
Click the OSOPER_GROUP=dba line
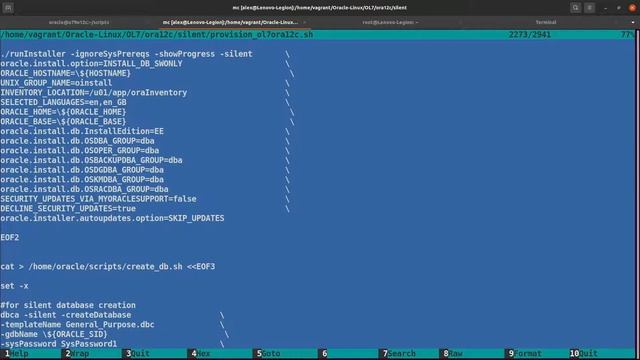click(x=80, y=151)
